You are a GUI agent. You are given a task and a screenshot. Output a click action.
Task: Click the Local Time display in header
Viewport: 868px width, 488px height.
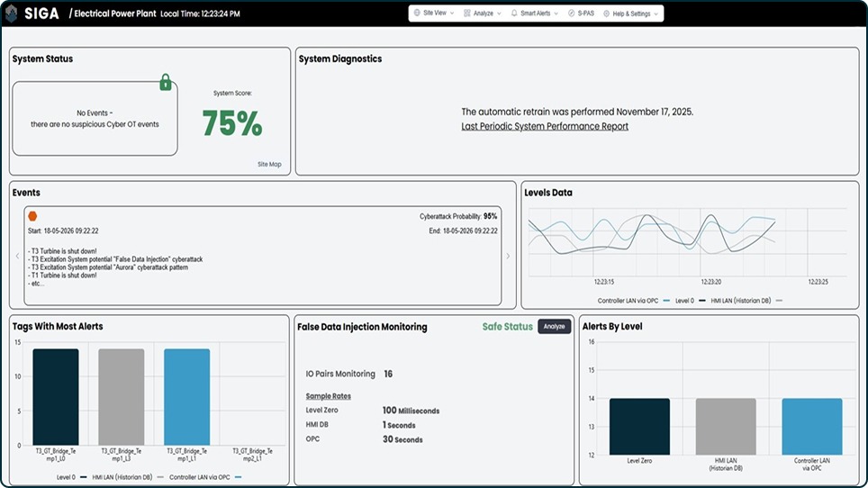click(200, 14)
